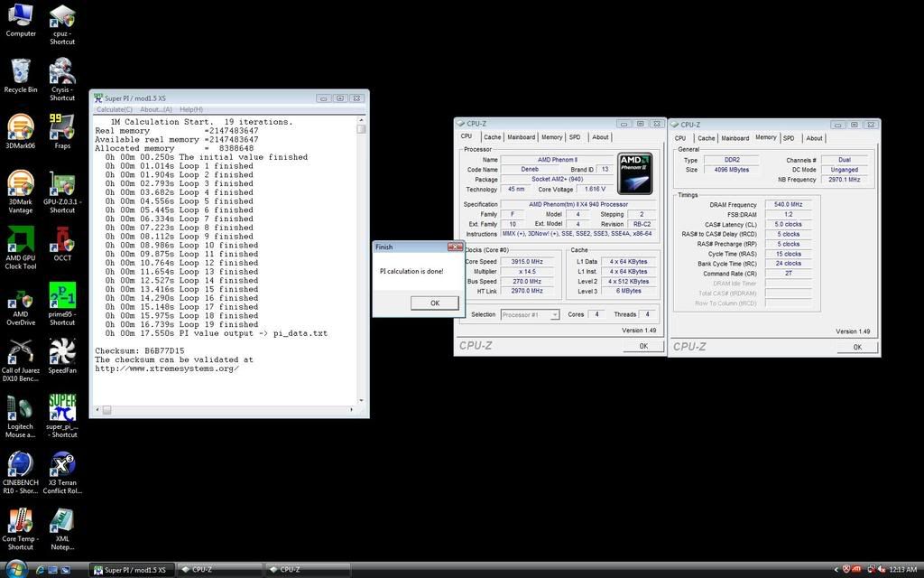Viewport: 924px width, 578px height.
Task: Launch Internet Explorer from quick launch
Action: click(x=40, y=570)
